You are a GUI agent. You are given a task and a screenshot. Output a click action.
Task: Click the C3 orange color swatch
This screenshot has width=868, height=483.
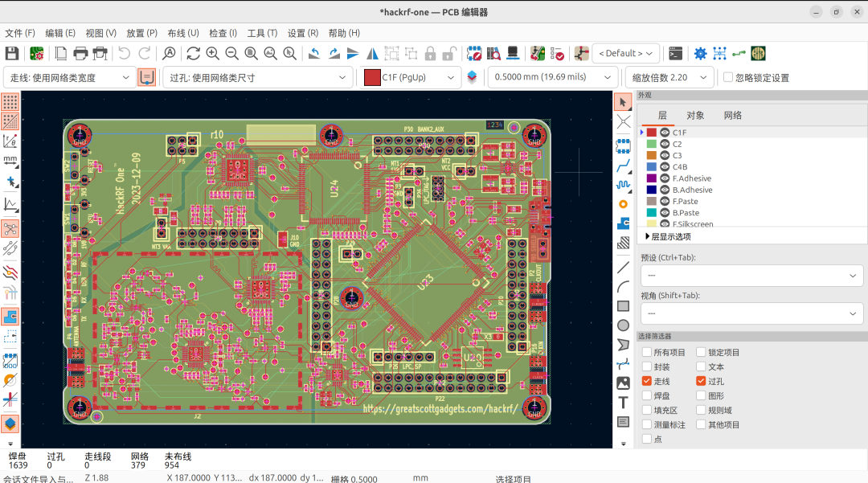pyautogui.click(x=652, y=155)
